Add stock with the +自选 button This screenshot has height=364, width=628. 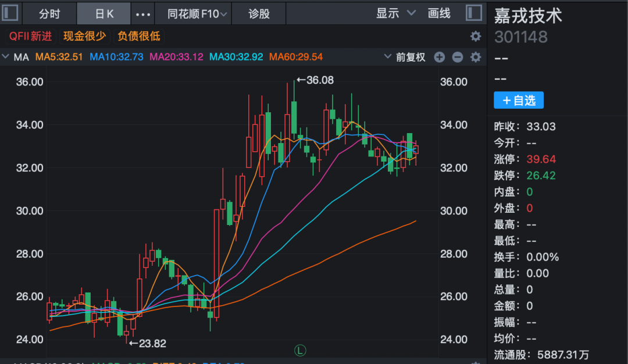(519, 100)
